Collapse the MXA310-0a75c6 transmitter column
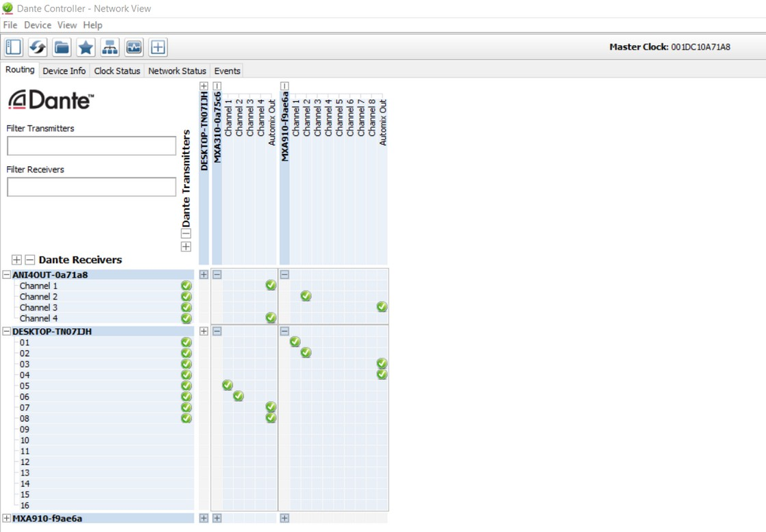Viewport: 766px width, 532px height. 217,86
